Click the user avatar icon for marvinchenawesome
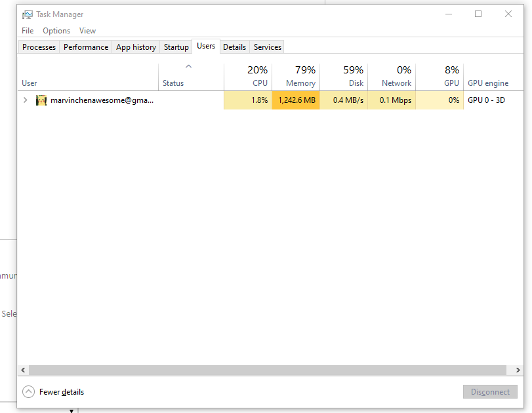532x413 pixels. click(41, 100)
